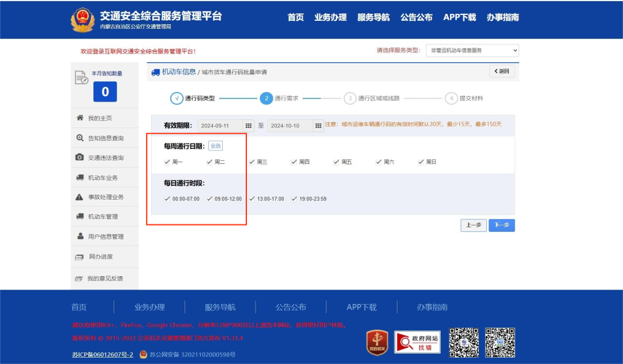Click the camera icon for 交通违法查询
Screen dimensions: 623x364
click(x=80, y=157)
